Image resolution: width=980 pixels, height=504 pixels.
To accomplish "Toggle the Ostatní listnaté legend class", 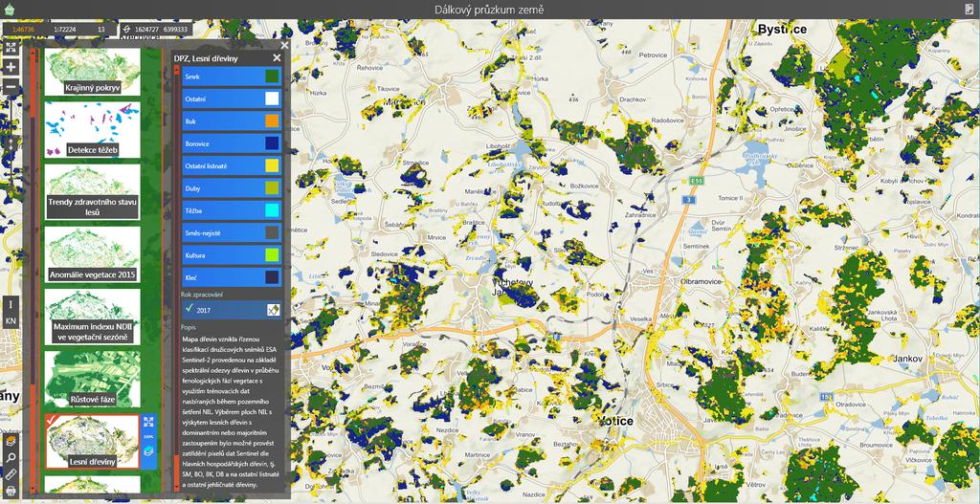I will click(232, 165).
